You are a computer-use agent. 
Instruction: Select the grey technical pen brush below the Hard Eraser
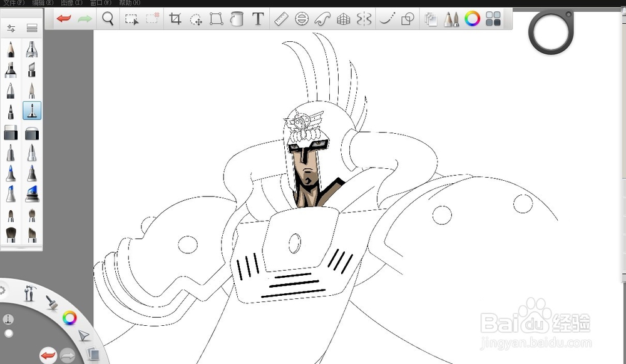pos(11,153)
